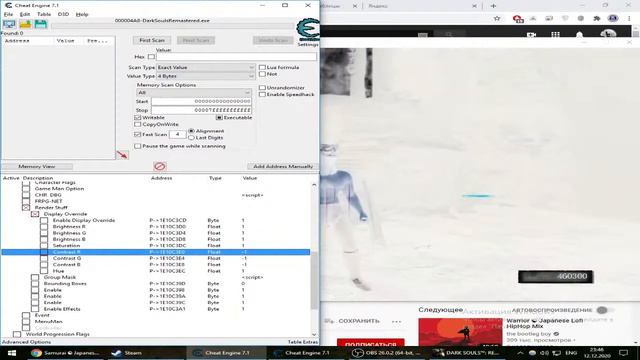
Task: Open Steam from the taskbar
Action: click(127, 353)
